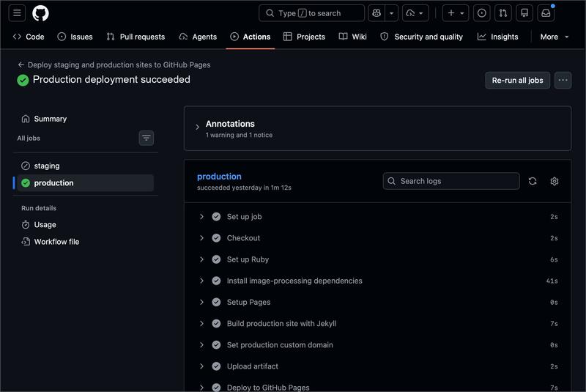Click the Set up Ruby success icon

(216, 259)
